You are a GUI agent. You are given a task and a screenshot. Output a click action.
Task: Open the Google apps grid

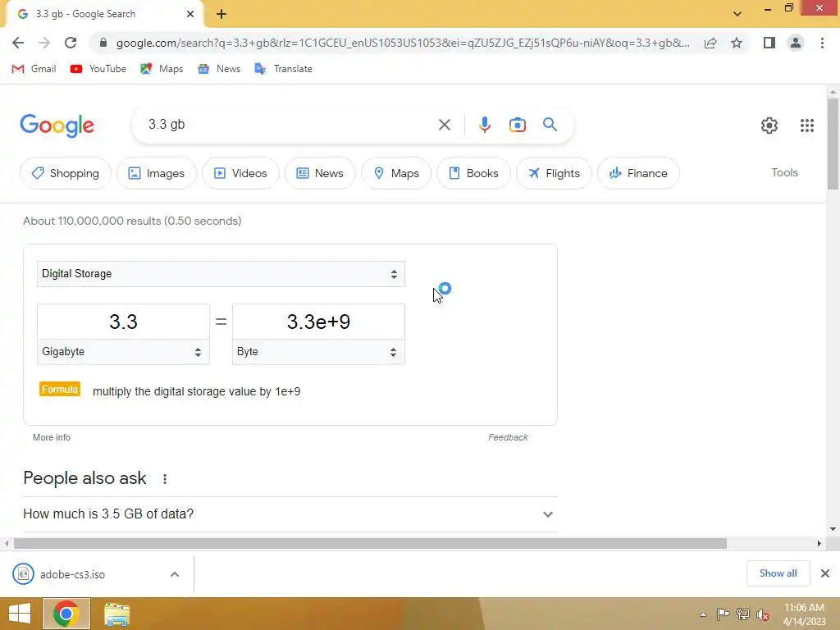point(807,126)
